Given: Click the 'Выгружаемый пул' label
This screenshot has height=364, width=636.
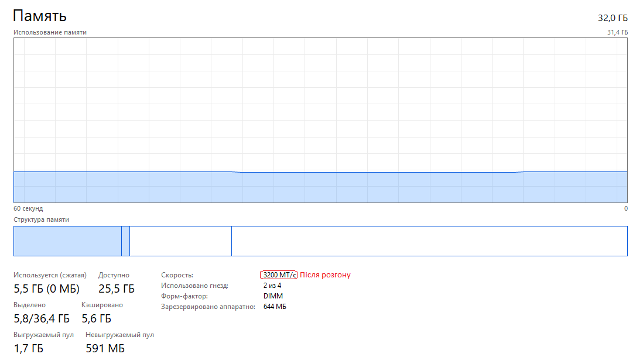Looking at the screenshot, I should coord(43,335).
